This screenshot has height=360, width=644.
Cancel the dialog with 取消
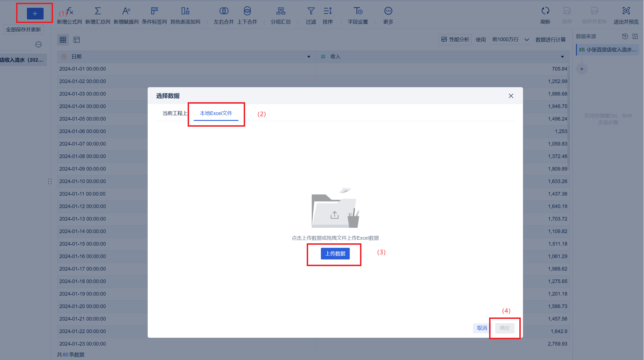tap(482, 328)
